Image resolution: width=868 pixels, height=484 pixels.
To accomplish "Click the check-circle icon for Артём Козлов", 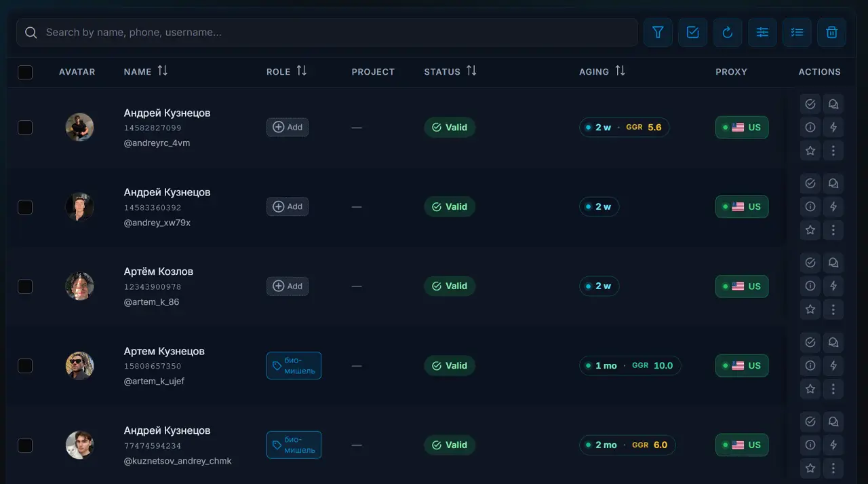I will pyautogui.click(x=810, y=263).
